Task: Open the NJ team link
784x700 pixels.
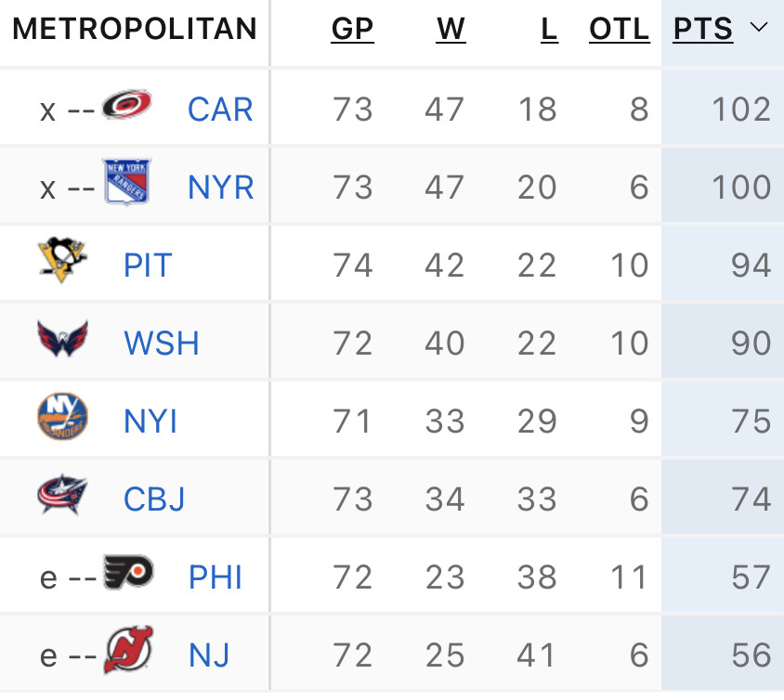Action: pyautogui.click(x=209, y=656)
